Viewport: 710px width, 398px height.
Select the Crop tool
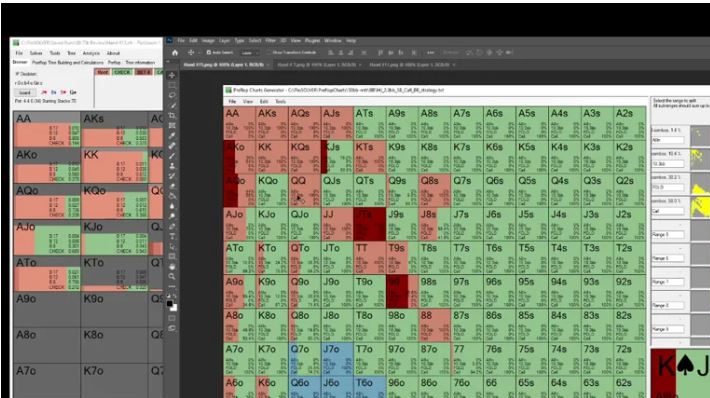tap(172, 115)
